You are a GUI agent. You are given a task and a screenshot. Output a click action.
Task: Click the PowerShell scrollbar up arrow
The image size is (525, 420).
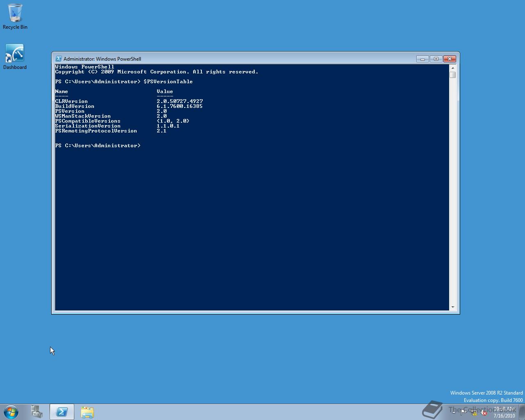coord(453,68)
